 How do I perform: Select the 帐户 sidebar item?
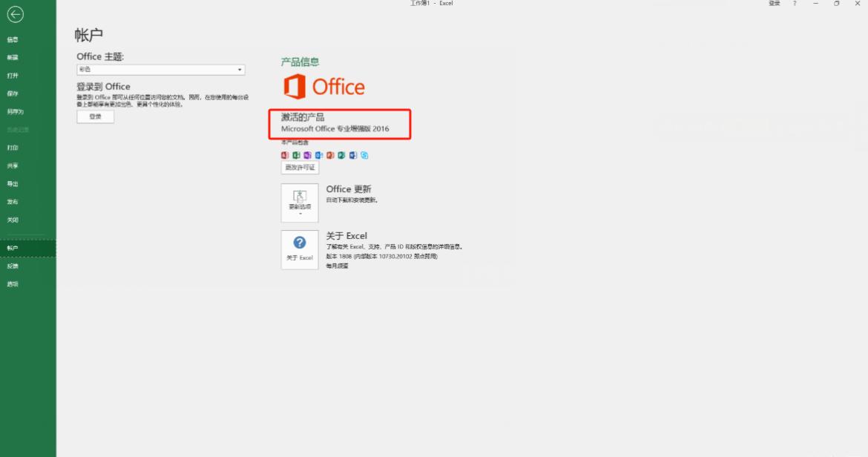pyautogui.click(x=27, y=249)
